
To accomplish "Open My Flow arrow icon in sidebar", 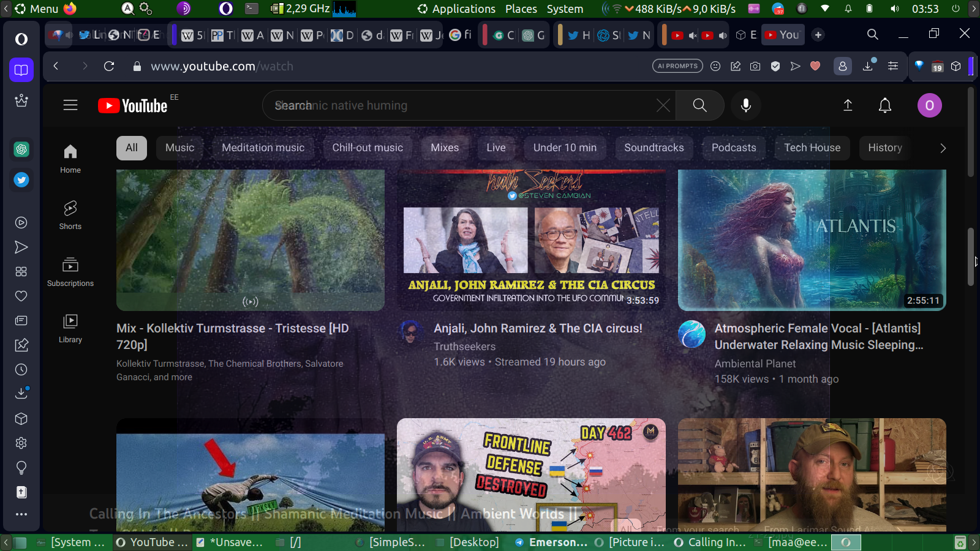I will (x=21, y=247).
